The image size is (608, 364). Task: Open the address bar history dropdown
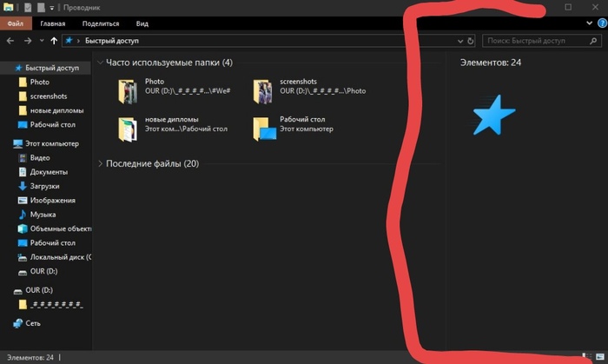(x=459, y=41)
